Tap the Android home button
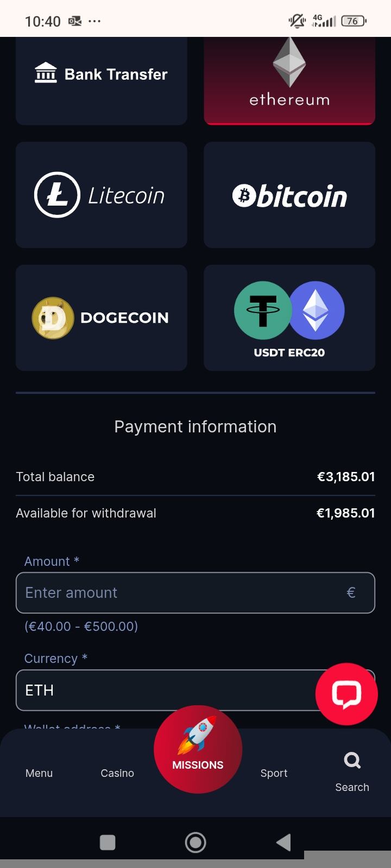The height and width of the screenshot is (868, 391). tap(195, 843)
